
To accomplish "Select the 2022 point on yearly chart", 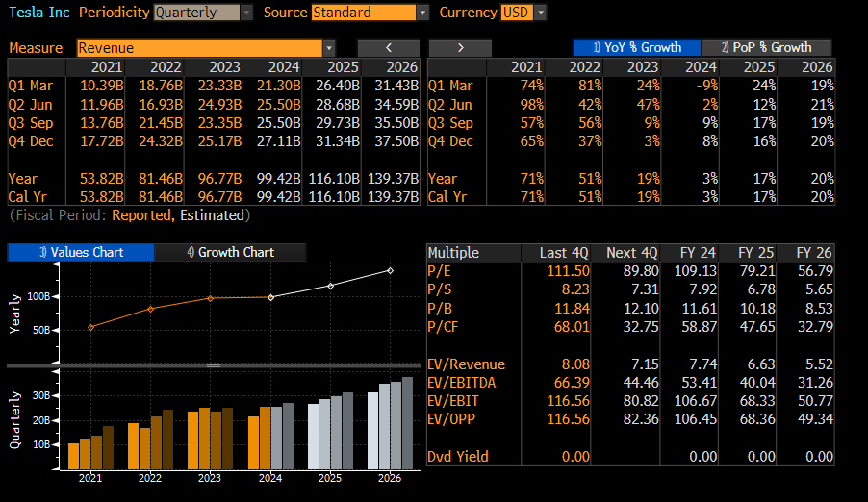I will (150, 309).
